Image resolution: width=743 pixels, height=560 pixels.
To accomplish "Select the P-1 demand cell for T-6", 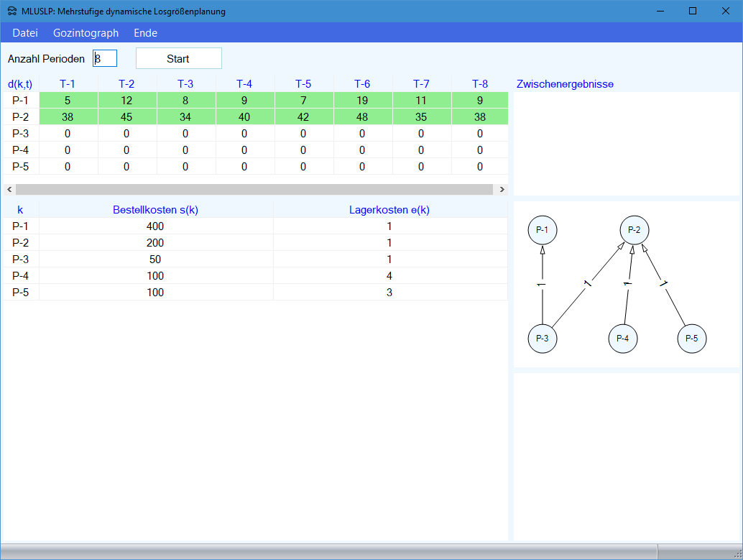I will tap(362, 101).
